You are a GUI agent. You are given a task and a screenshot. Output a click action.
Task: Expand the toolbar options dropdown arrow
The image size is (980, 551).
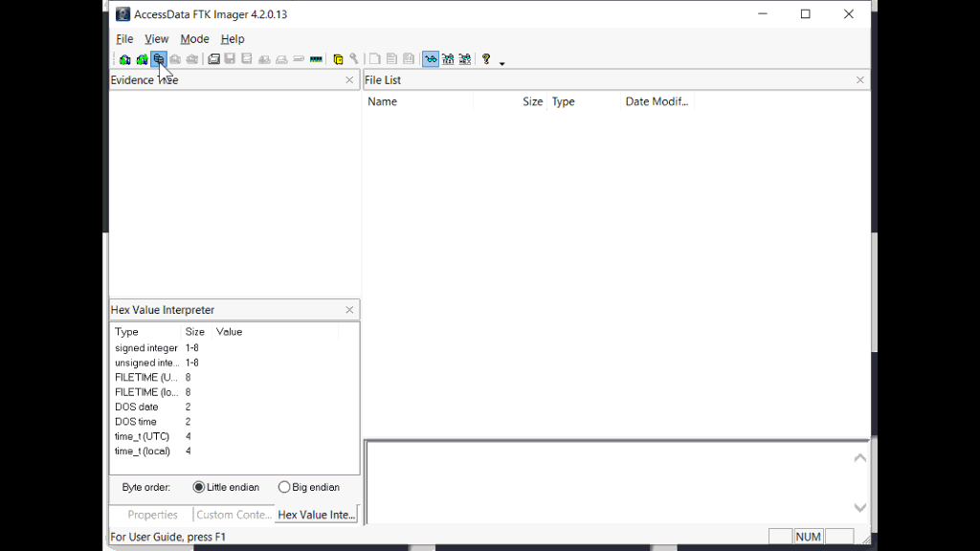(501, 63)
